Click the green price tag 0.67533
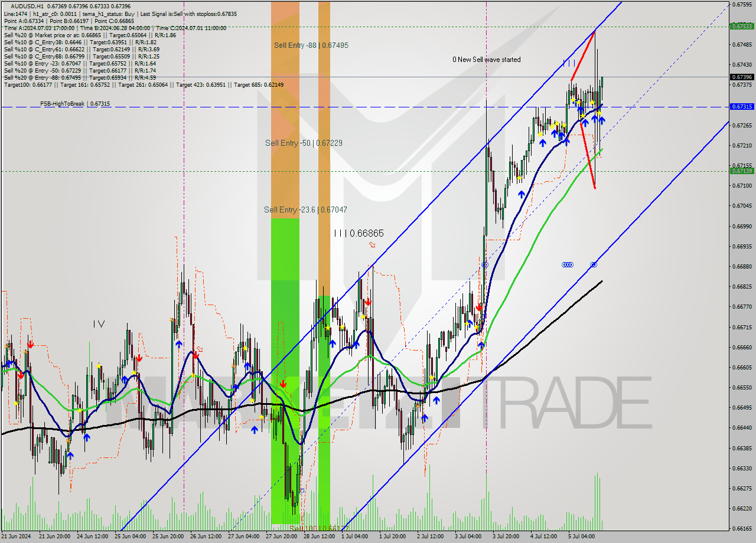The width and height of the screenshot is (756, 543). pos(742,26)
